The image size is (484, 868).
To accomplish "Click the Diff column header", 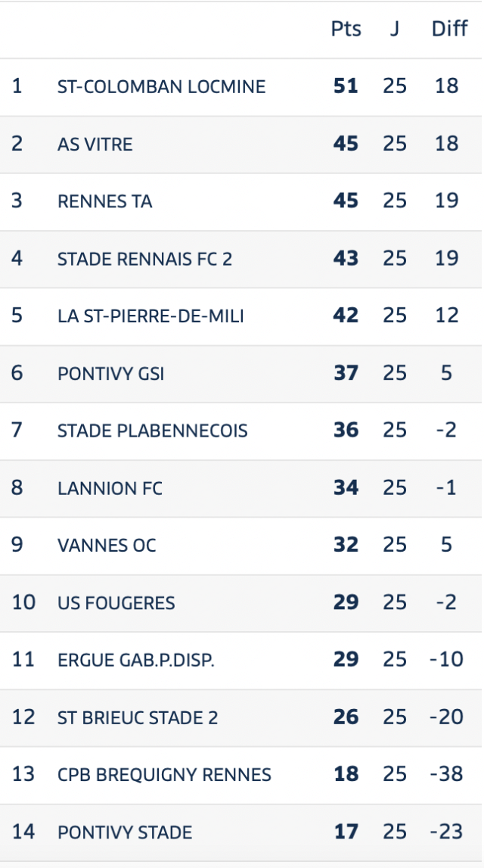I will (450, 29).
